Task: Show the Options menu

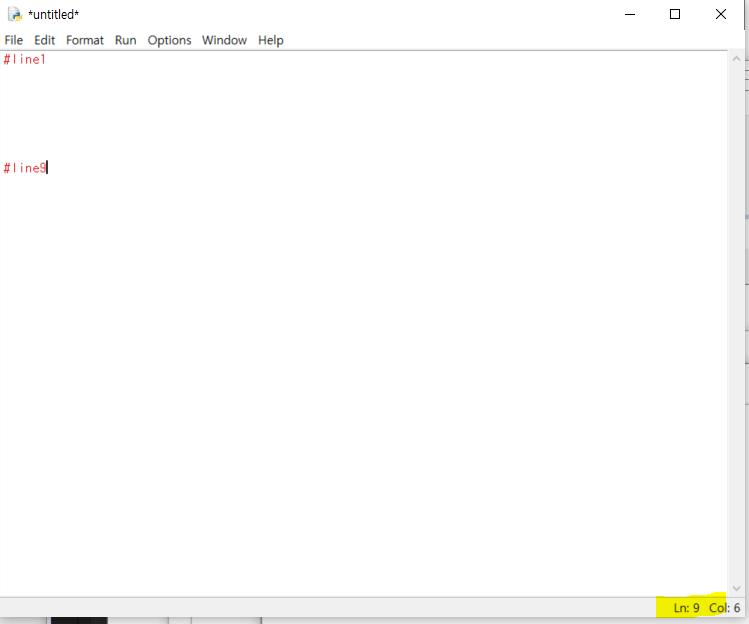Action: (x=169, y=40)
